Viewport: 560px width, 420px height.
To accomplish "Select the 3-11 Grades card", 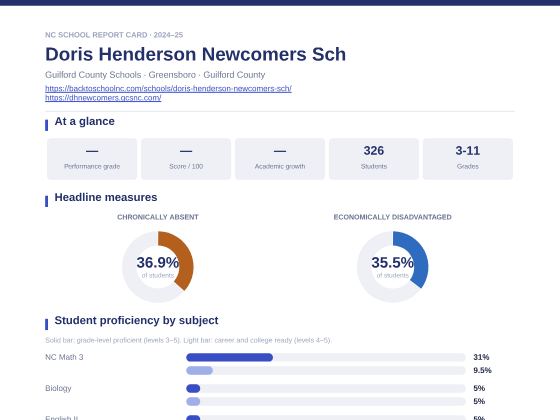I will click(468, 159).
